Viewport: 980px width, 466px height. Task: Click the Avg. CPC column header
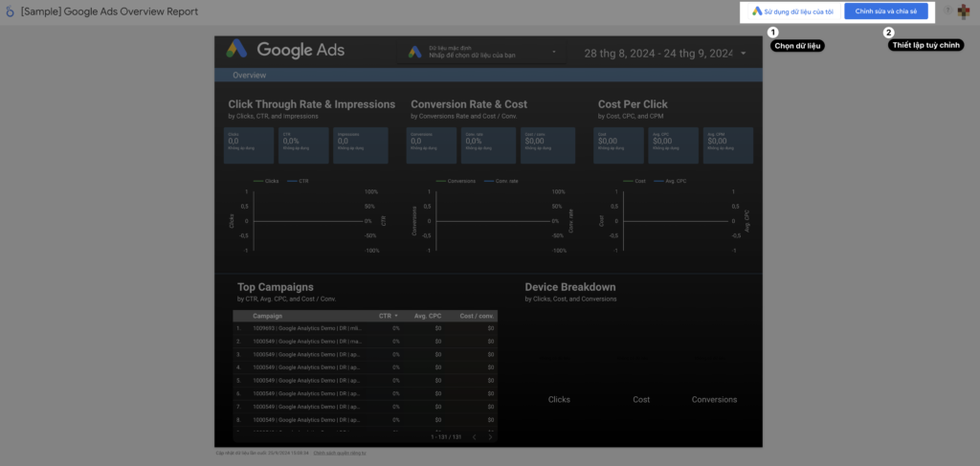click(428, 316)
